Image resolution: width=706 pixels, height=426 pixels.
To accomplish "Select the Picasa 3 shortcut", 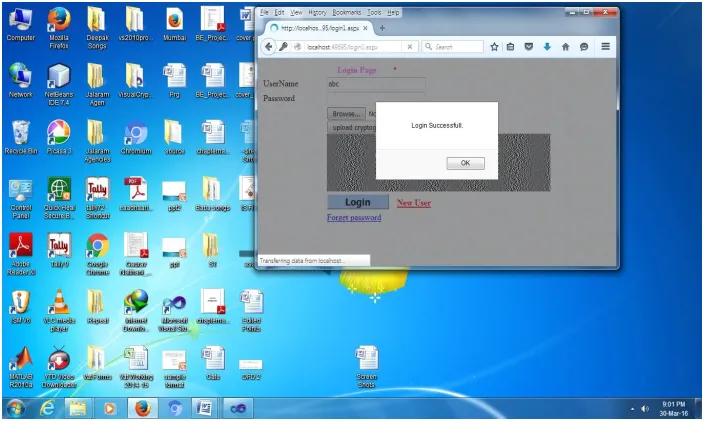I will click(x=59, y=138).
